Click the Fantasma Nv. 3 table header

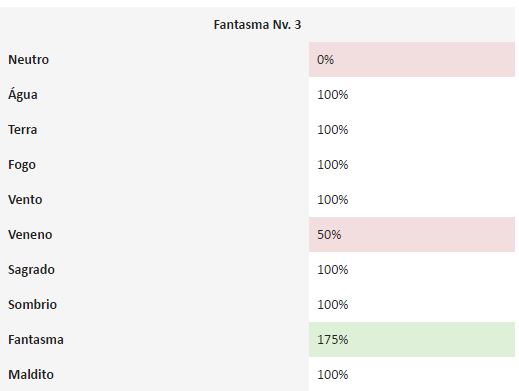tap(257, 25)
